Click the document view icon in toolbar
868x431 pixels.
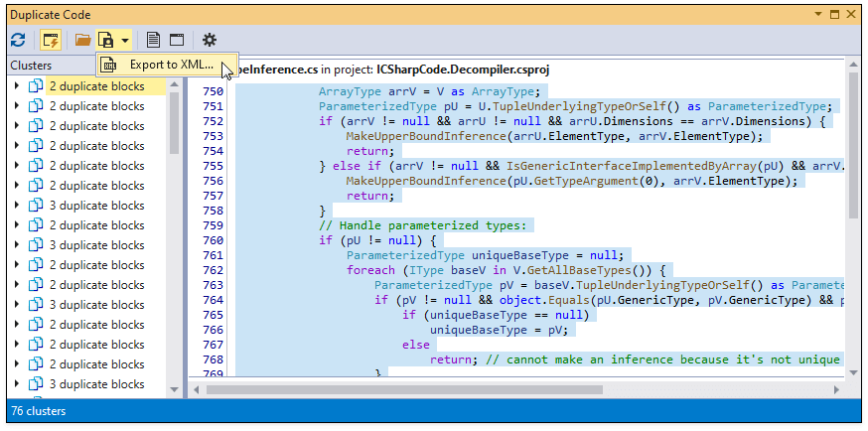pos(154,41)
